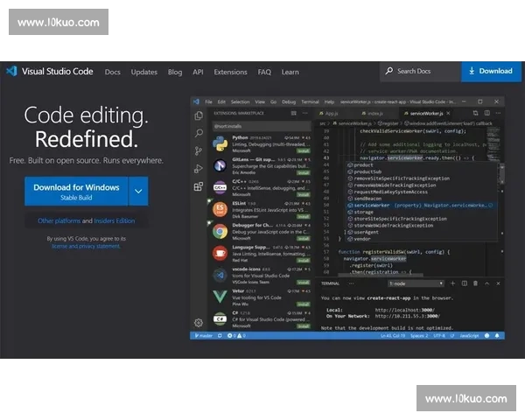Click the File menu in VS Code window
Viewport: 525px width, 420px height.
click(208, 101)
